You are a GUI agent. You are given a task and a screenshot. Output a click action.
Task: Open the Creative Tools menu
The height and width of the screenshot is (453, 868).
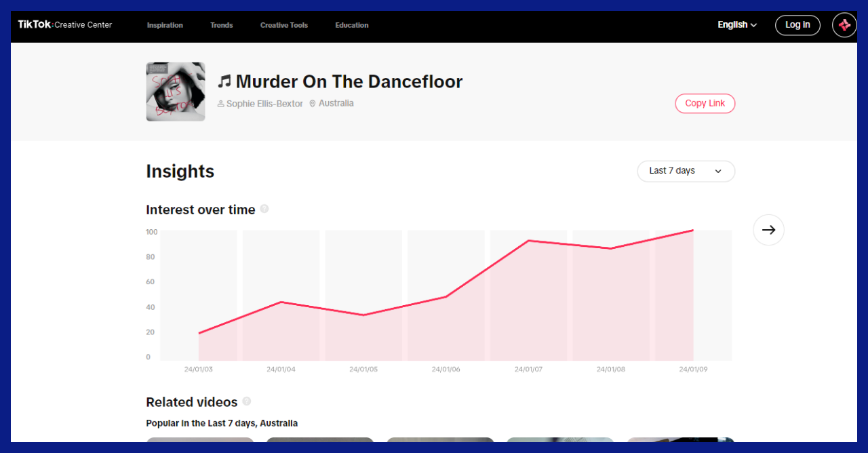click(x=284, y=25)
